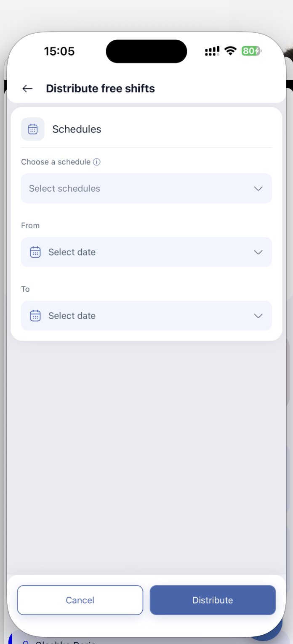This screenshot has height=644, width=293.
Task: Tap the battery indicator in status bar
Action: [251, 51]
